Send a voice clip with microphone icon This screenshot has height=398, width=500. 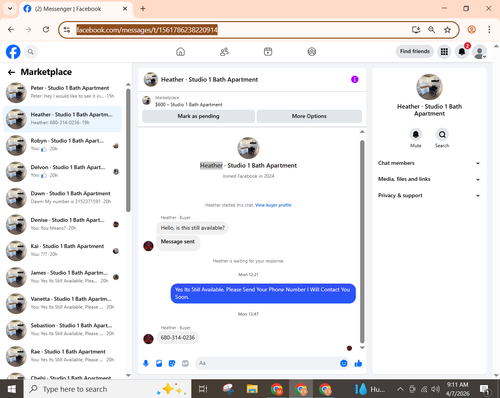coord(146,363)
